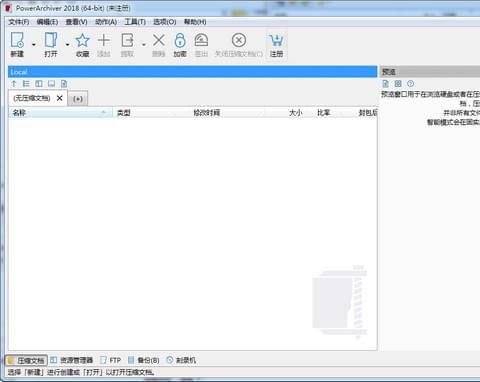This screenshot has width=480, height=382.
Task: Click the tree/list view icon under Local
Action: coord(26,84)
